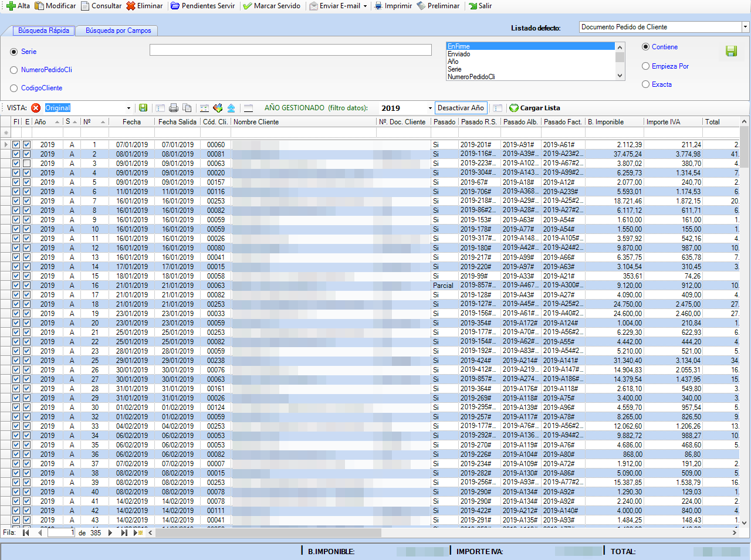Screen dimensions: 751x560
Task: Open the Enviar E-mail dropdown arrow
Action: click(365, 6)
